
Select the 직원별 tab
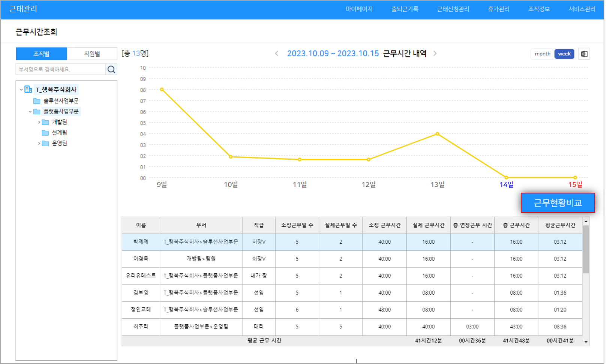pos(92,54)
